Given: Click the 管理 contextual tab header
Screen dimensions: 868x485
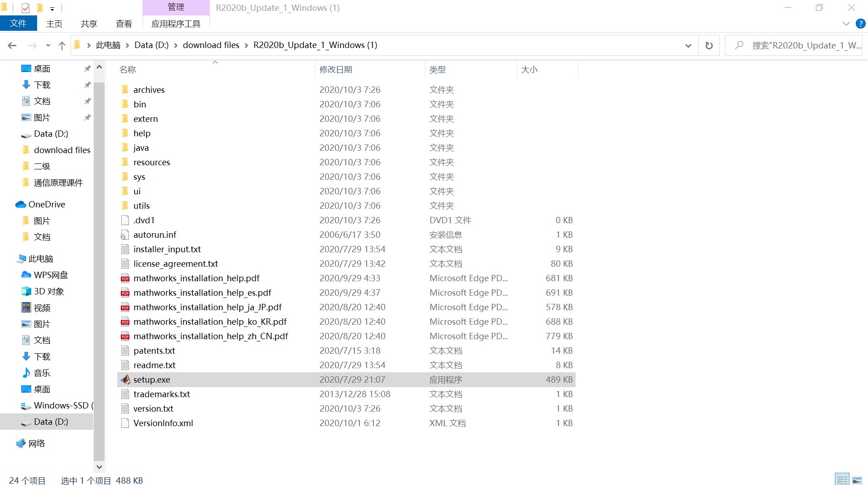Looking at the screenshot, I should coord(176,7).
